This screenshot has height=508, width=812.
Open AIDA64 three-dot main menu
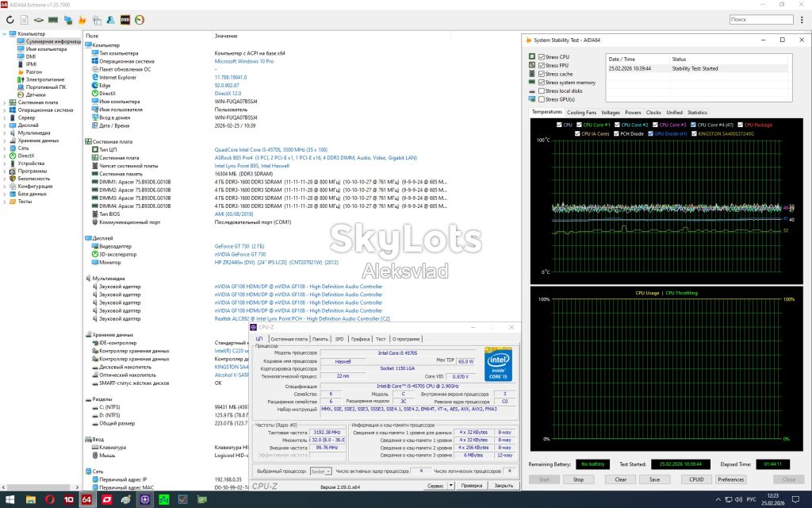[802, 20]
